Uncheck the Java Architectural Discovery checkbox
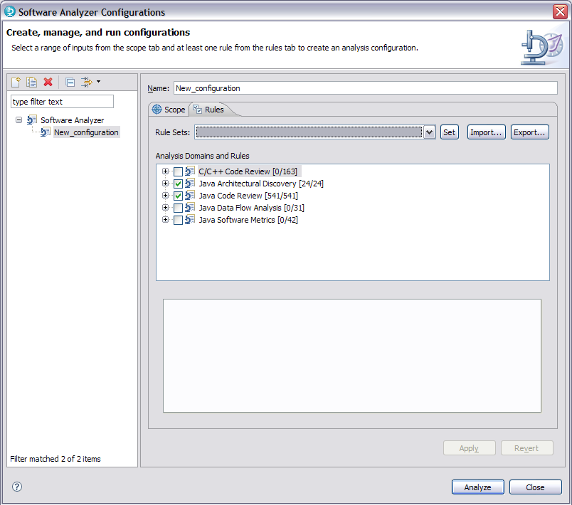 [x=178, y=184]
